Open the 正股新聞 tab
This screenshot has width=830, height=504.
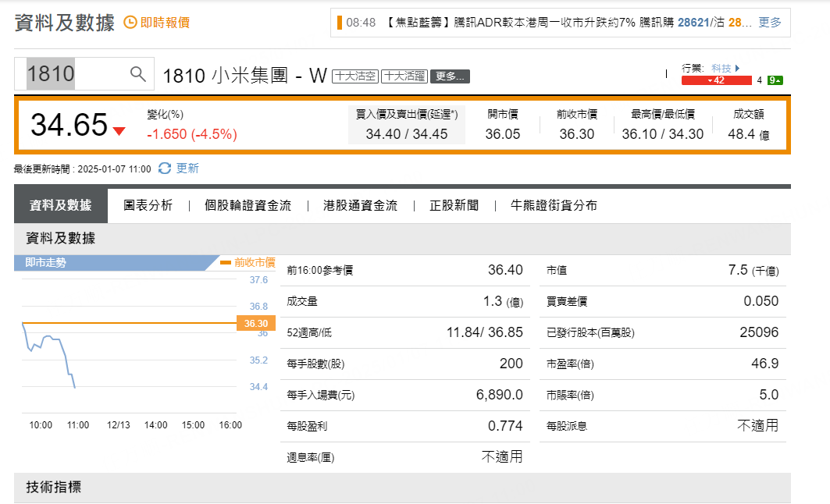coord(454,205)
